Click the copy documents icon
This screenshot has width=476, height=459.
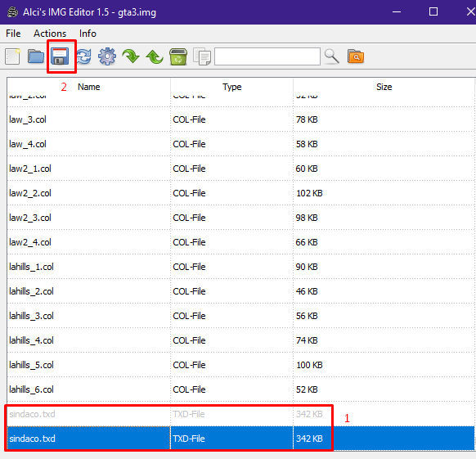coord(202,56)
